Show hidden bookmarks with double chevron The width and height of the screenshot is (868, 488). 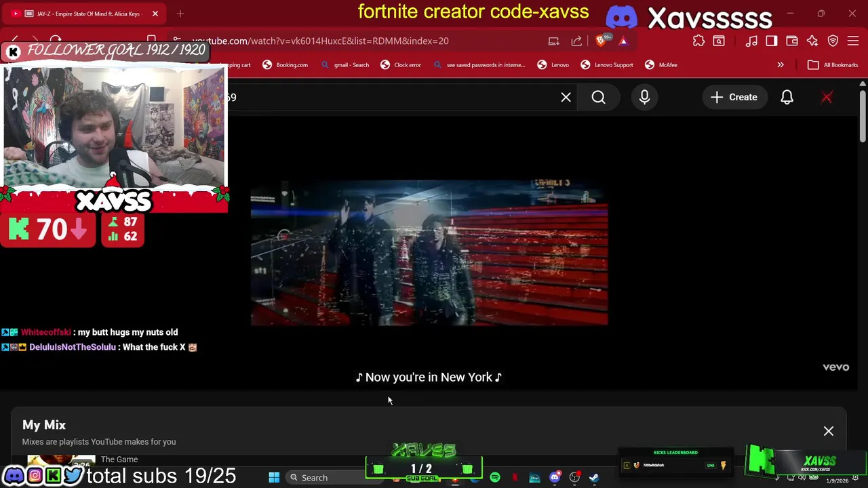coord(781,65)
